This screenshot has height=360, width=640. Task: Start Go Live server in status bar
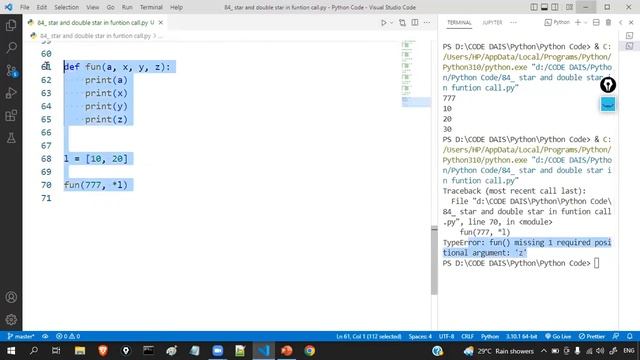click(x=558, y=336)
